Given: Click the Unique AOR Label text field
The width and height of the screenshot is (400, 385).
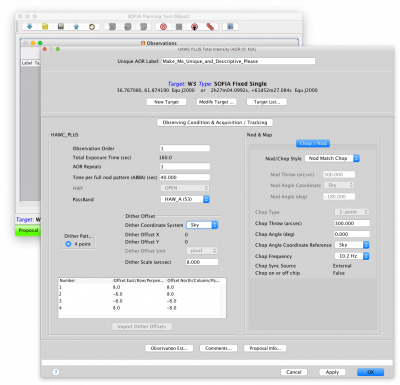Looking at the screenshot, I should pos(238,61).
